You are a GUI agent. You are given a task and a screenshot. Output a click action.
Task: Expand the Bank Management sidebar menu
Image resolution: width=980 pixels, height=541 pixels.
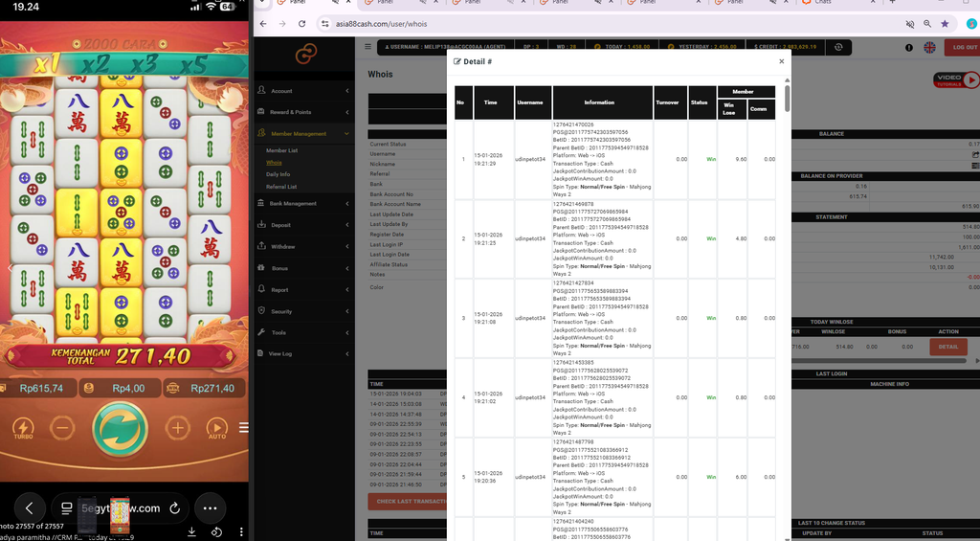click(x=304, y=203)
